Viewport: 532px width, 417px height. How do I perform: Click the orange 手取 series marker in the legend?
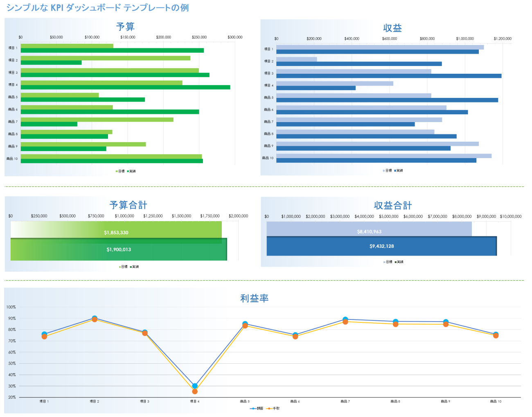[269, 408]
